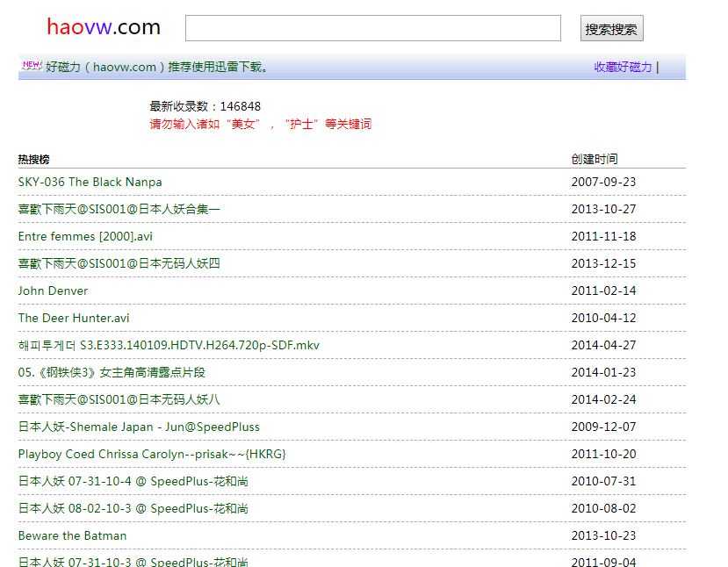Click the date 2014-02-24
The height and width of the screenshot is (567, 728).
pos(603,400)
